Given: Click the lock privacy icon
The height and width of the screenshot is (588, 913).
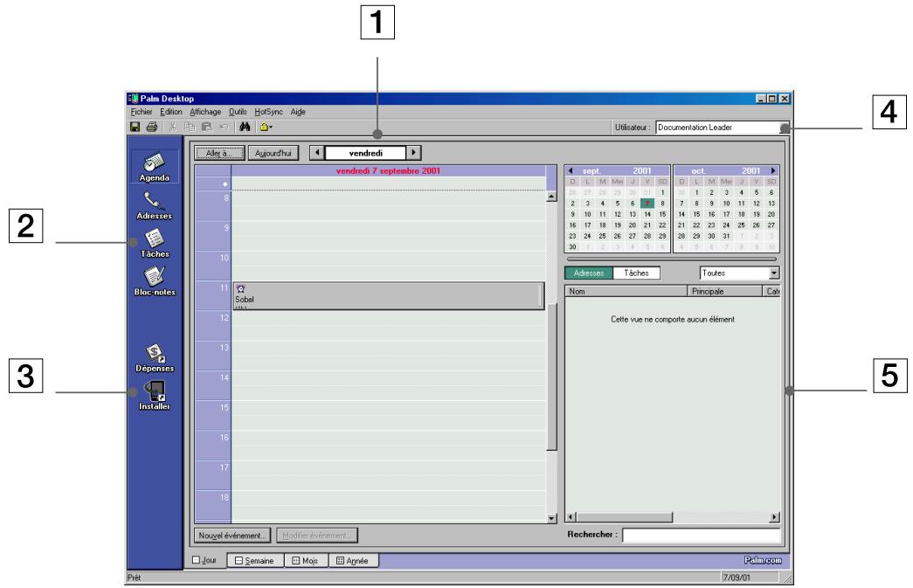Looking at the screenshot, I should [x=266, y=127].
